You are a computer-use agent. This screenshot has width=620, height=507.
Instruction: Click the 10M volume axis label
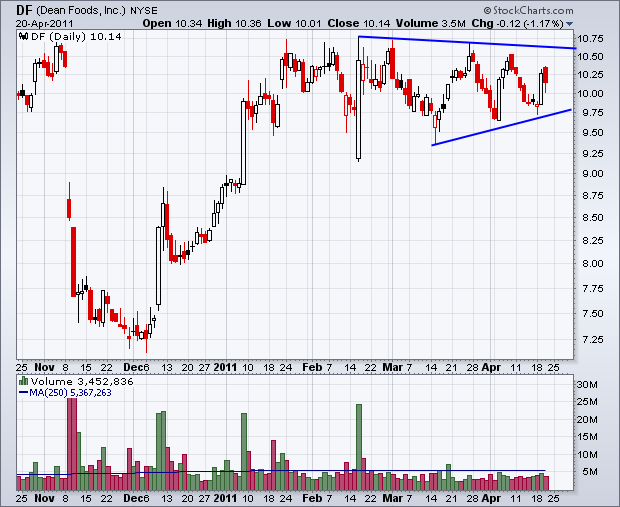click(x=587, y=454)
